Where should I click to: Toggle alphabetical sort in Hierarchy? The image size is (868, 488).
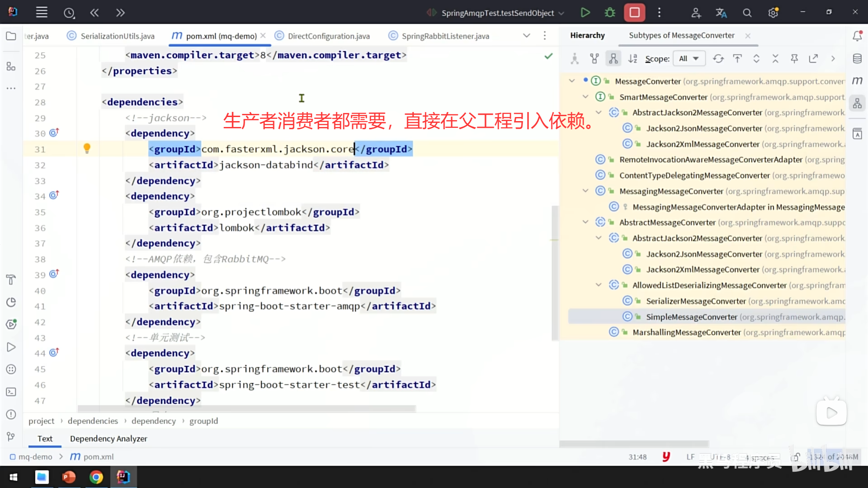pos(632,59)
